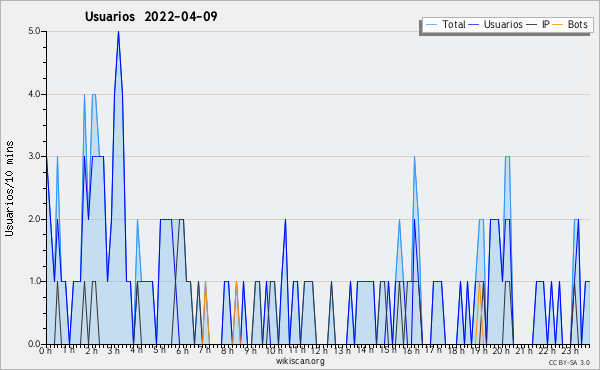Screen dimensions: 600x370
Task: Click the y-axis value 4.0
Action: (x=34, y=94)
